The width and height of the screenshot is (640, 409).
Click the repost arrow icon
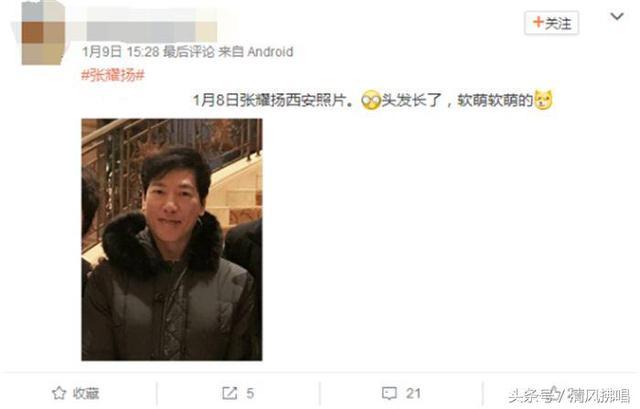[229, 393]
